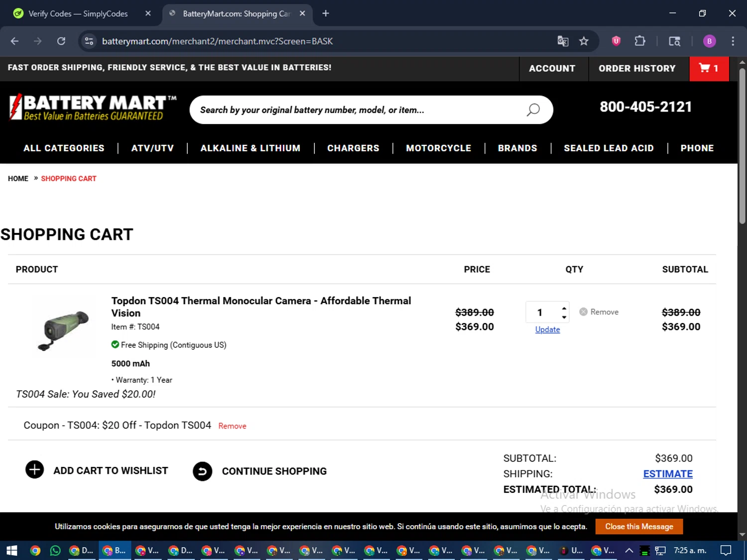Click the purple B profile avatar
This screenshot has width=747, height=560.
click(709, 41)
